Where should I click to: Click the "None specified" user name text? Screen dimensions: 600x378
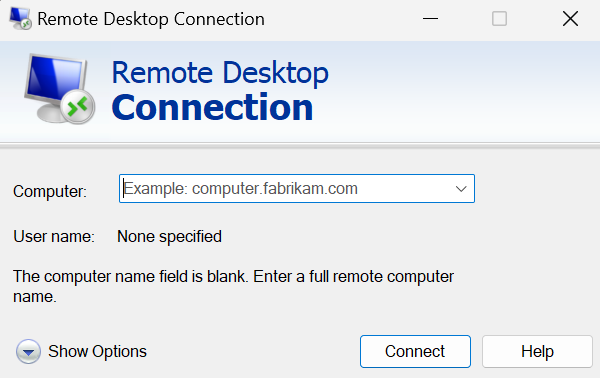point(170,236)
